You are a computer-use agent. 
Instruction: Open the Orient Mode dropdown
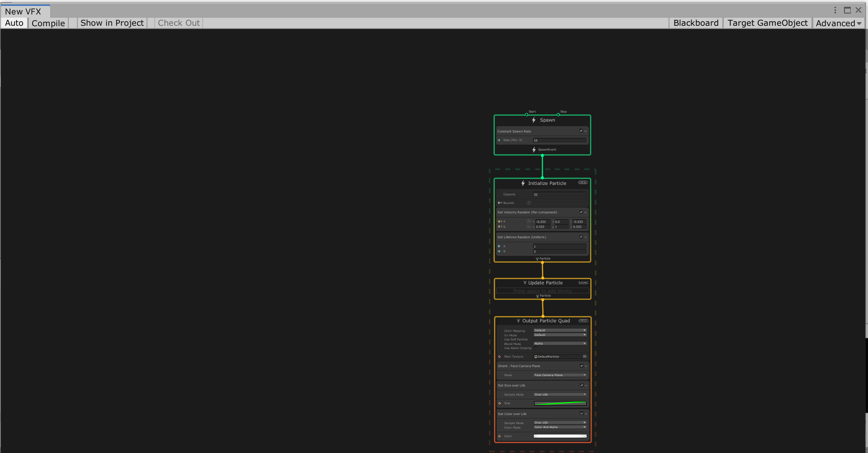pos(560,375)
